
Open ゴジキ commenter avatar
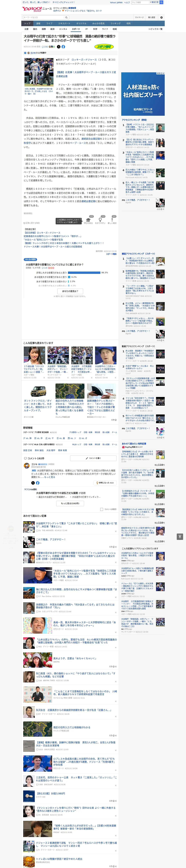(27, 466)
